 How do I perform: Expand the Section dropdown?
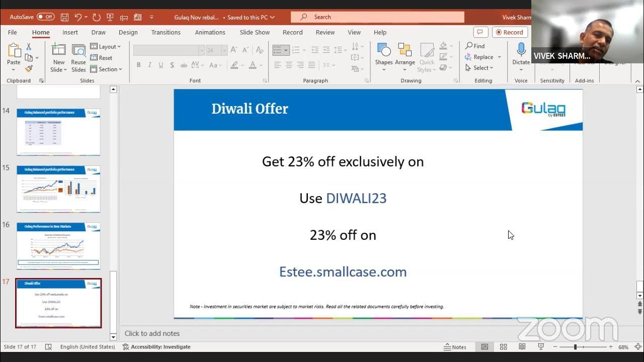(x=106, y=69)
